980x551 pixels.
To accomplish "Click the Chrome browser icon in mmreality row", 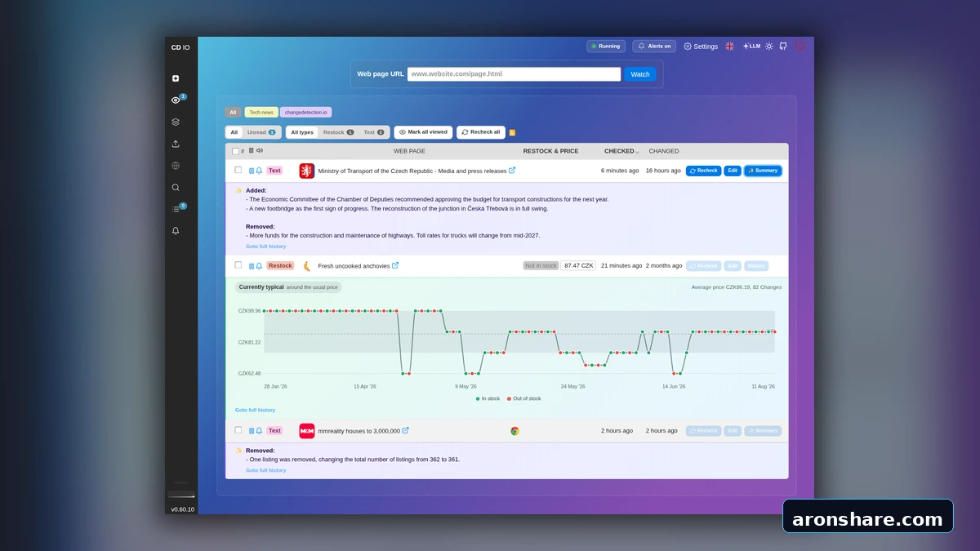I will tap(514, 430).
